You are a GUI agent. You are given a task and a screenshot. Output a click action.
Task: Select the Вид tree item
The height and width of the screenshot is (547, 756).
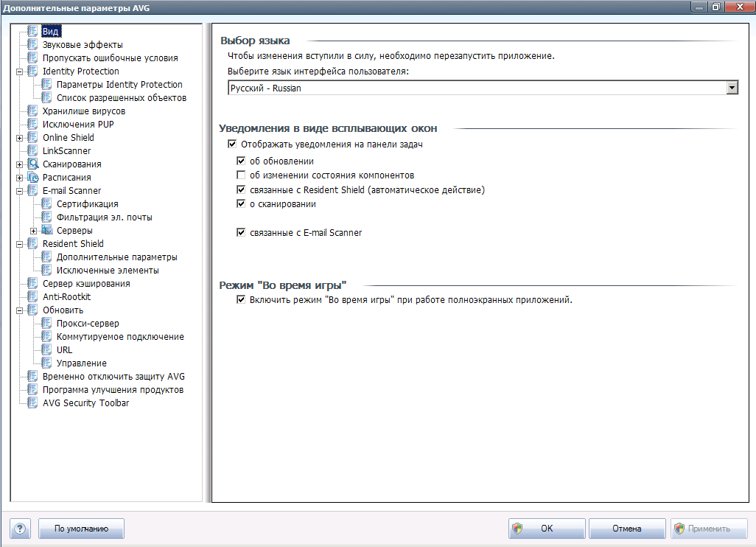pos(51,32)
